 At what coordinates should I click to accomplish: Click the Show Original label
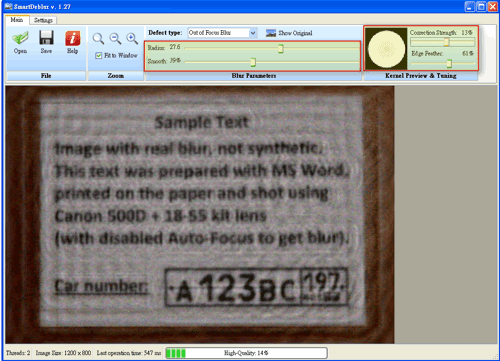pos(295,33)
